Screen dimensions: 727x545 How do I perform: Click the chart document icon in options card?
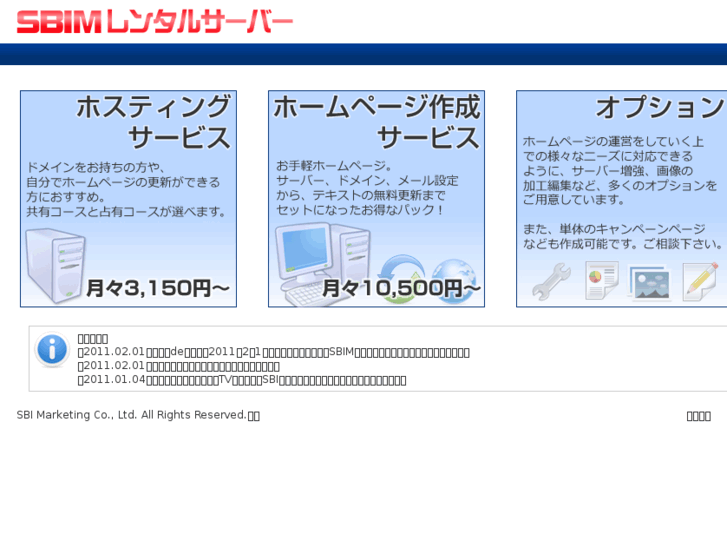tap(601, 280)
